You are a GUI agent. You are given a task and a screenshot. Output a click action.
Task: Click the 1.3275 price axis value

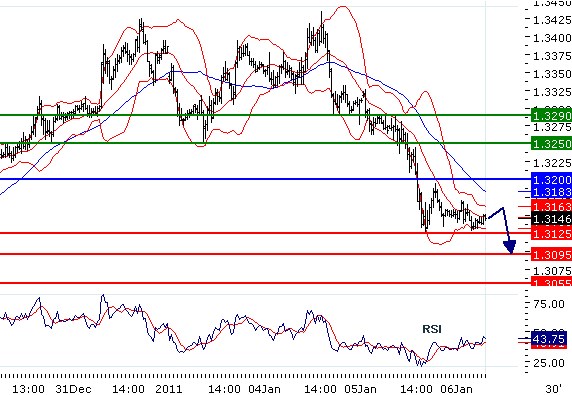pos(552,127)
